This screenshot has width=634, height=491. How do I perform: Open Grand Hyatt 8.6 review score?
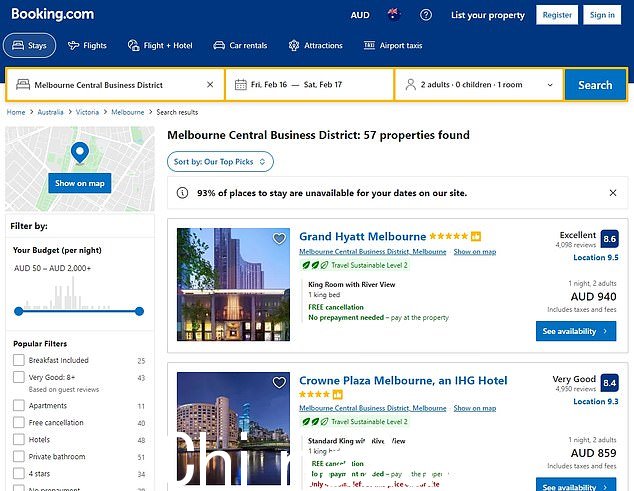[x=609, y=239]
